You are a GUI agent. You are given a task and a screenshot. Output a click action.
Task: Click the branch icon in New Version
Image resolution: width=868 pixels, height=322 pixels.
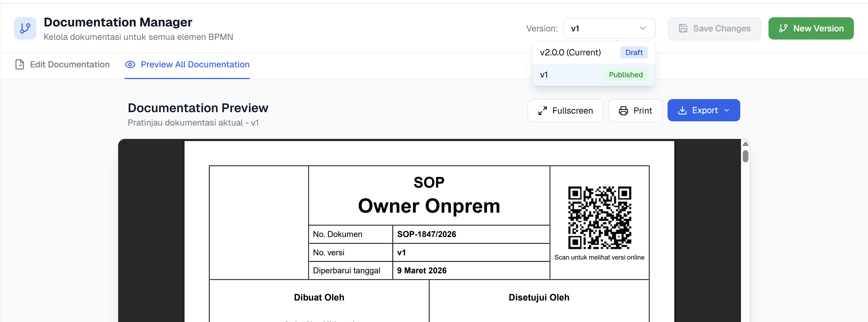[x=783, y=29]
